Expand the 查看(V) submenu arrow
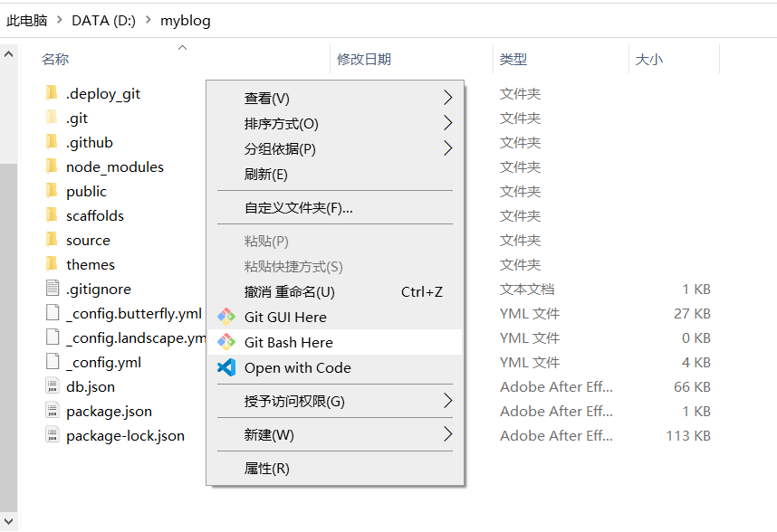The image size is (777, 532). tap(447, 98)
